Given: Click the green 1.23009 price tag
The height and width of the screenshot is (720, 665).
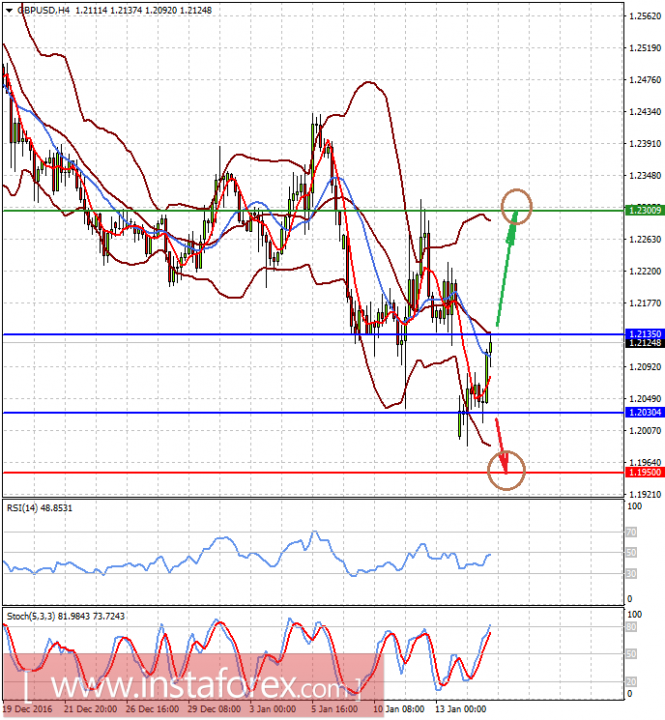Looking at the screenshot, I should tap(642, 210).
